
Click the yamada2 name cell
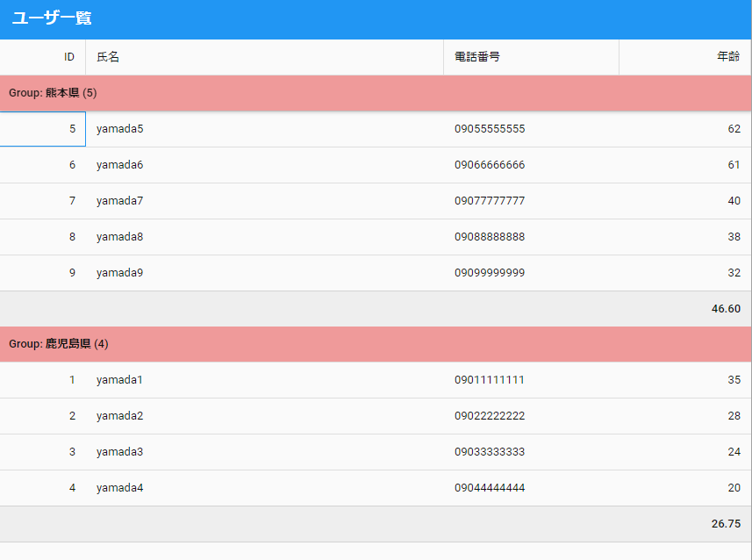coord(264,416)
